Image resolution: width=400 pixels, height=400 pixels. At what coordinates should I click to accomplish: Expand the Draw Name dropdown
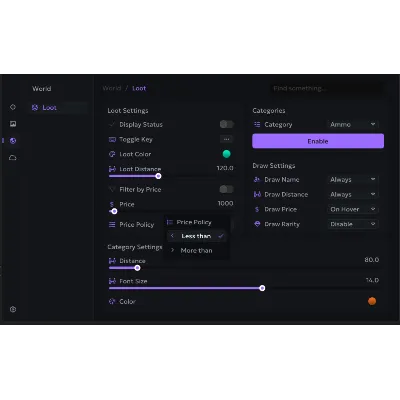pos(353,179)
